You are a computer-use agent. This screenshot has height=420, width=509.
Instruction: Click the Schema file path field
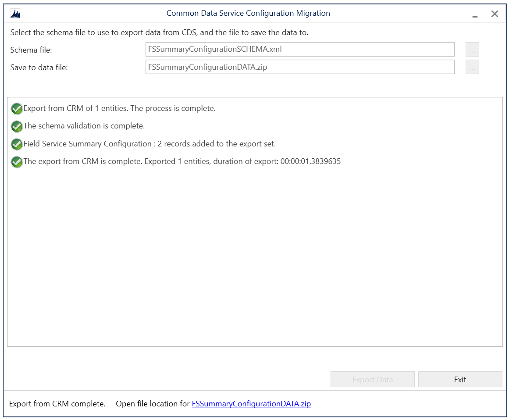pyautogui.click(x=300, y=50)
